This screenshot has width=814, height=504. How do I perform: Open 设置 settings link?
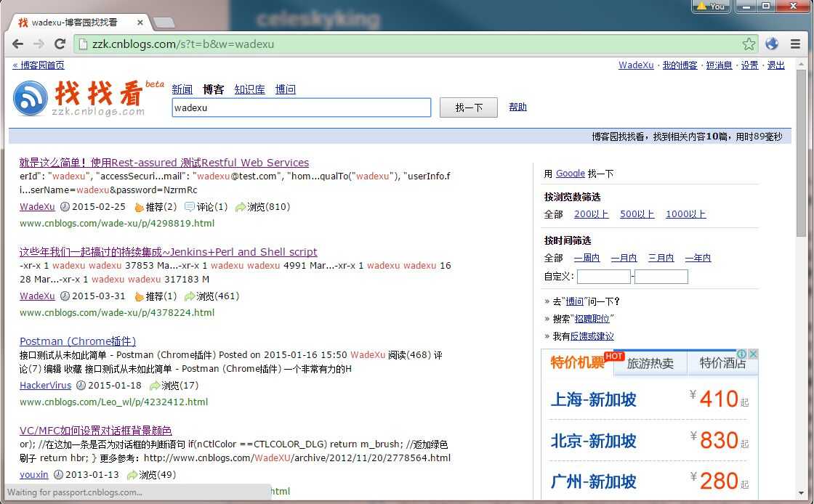tap(749, 65)
